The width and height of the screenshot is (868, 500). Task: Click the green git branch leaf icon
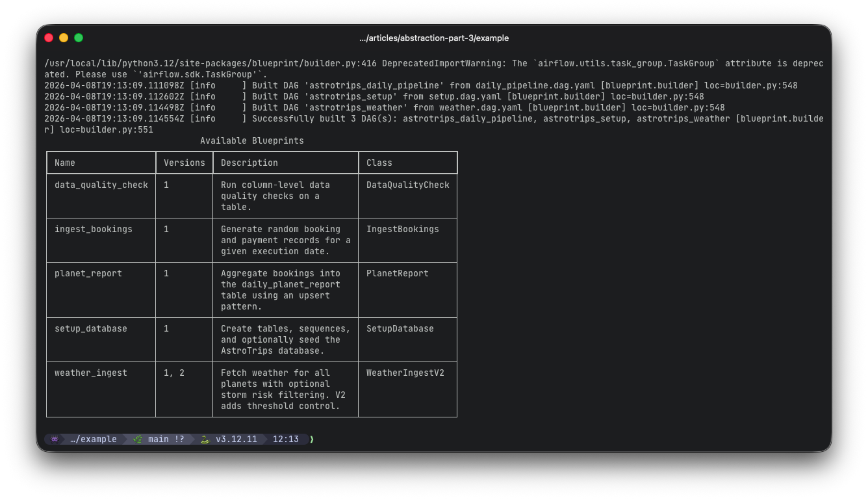pos(138,440)
